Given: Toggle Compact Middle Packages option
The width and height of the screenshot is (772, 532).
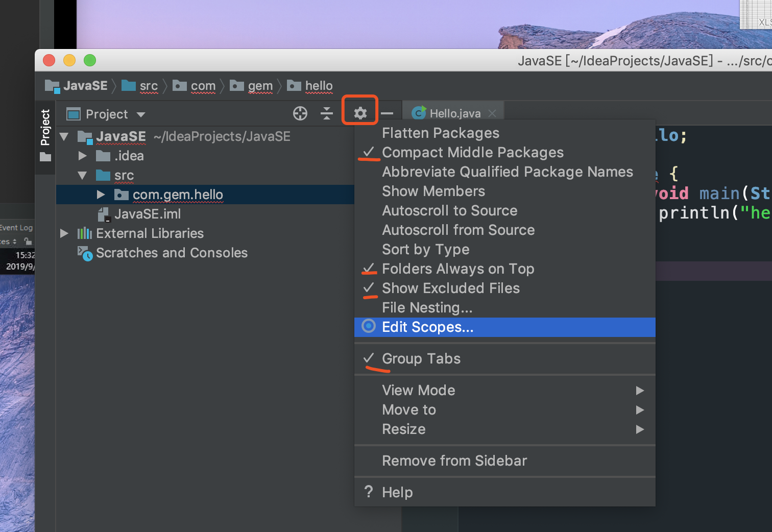Looking at the screenshot, I should point(505,152).
